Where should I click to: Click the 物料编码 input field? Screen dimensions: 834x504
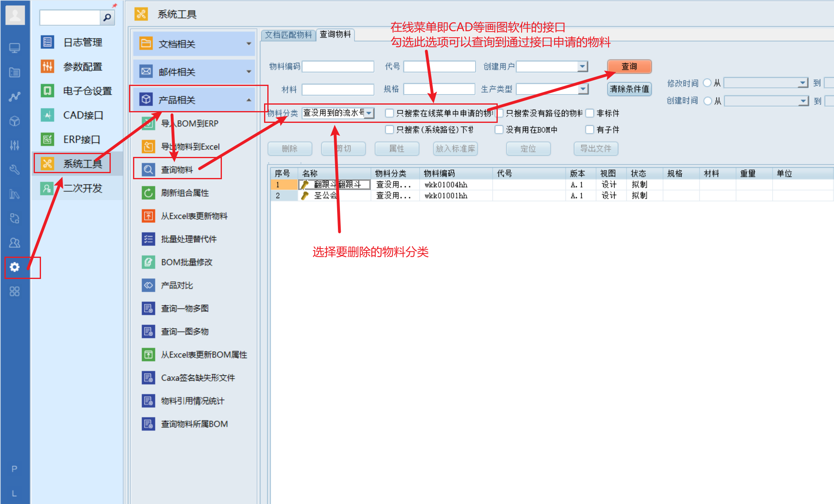[338, 66]
